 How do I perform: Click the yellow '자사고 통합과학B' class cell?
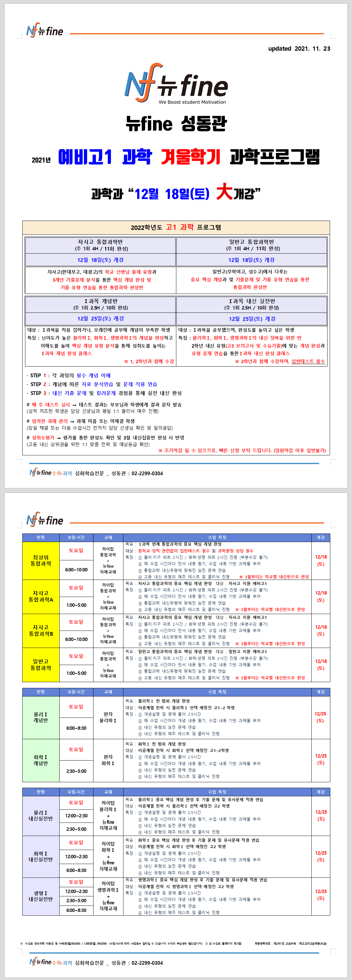[41, 630]
